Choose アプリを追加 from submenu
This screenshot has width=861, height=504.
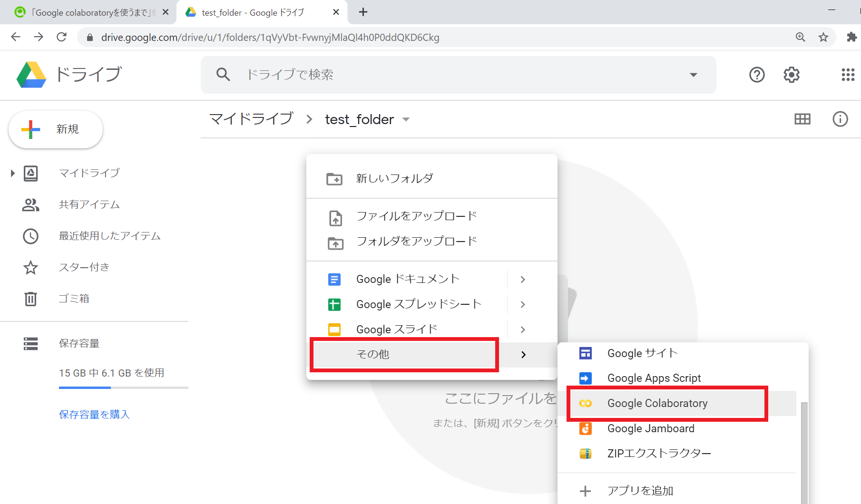click(677, 491)
